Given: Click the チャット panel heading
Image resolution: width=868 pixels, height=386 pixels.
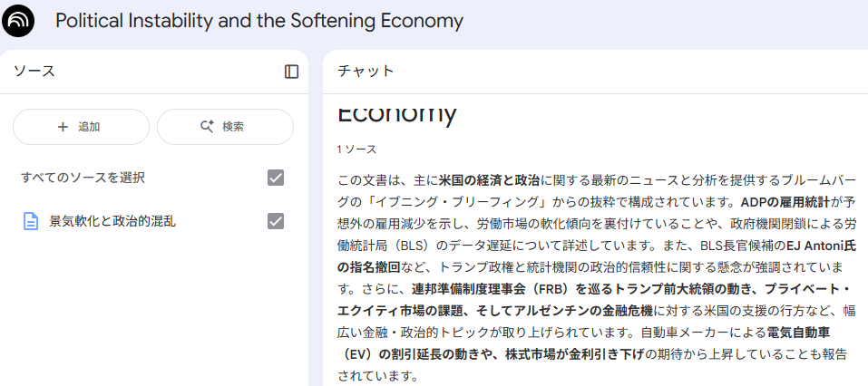Looking at the screenshot, I should tap(366, 72).
